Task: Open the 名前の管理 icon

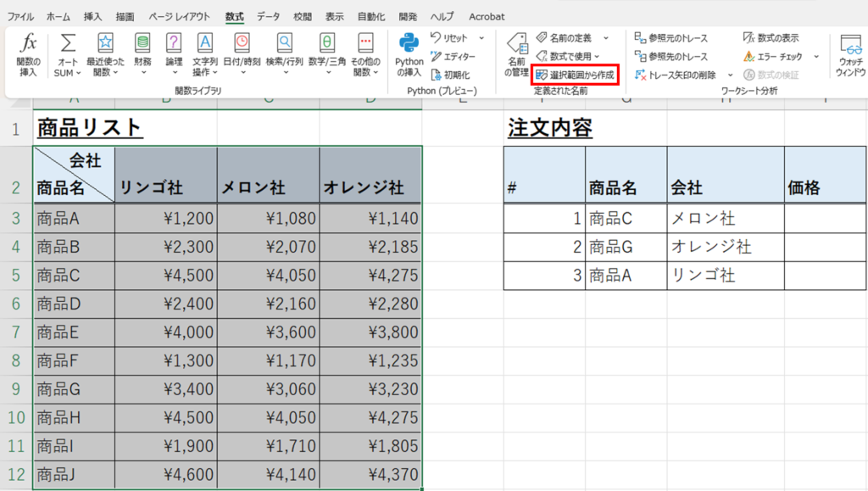Action: [516, 47]
